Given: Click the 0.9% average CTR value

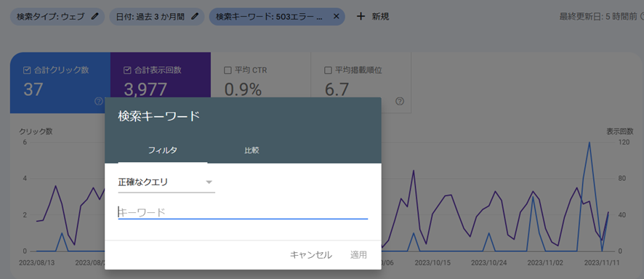Looking at the screenshot, I should coord(243,89).
